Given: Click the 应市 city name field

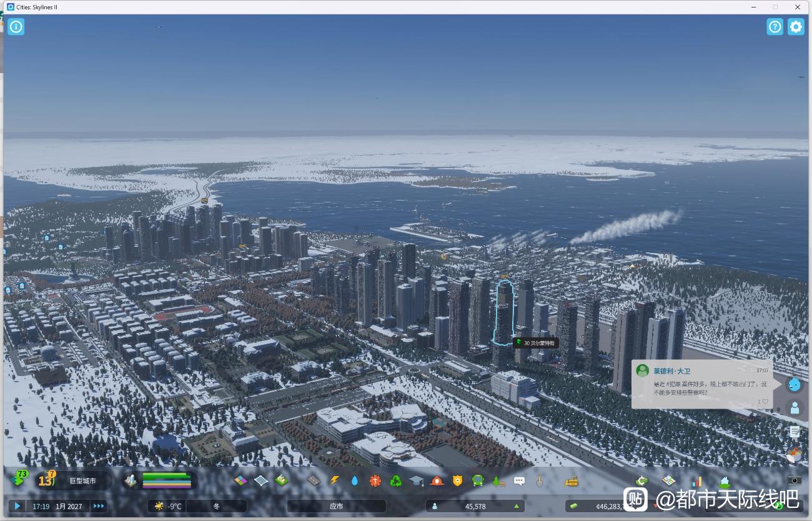Looking at the screenshot, I should click(336, 506).
